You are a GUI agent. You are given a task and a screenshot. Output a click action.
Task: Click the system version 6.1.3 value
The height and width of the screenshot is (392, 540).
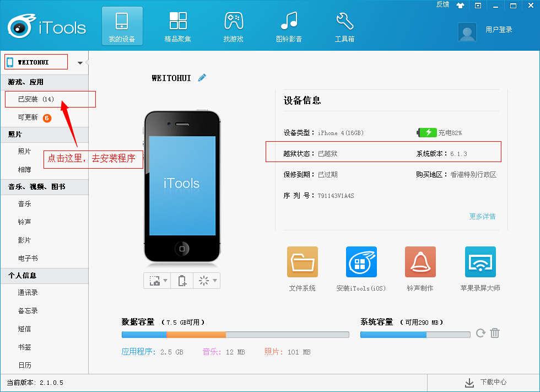tap(458, 154)
